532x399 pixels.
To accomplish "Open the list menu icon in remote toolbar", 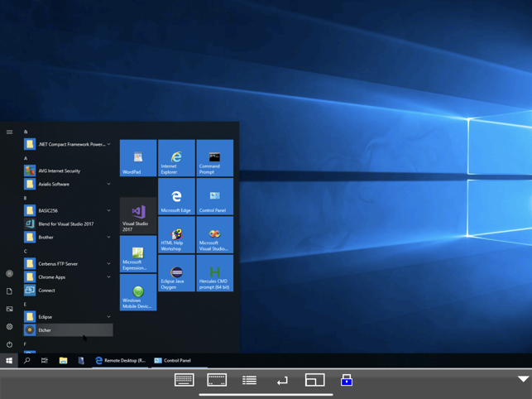I will [249, 380].
